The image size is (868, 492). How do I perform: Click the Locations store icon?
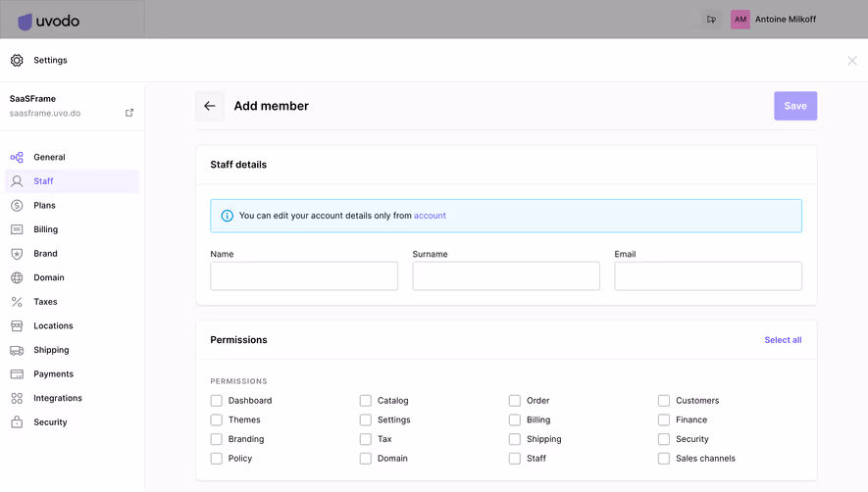tap(17, 325)
